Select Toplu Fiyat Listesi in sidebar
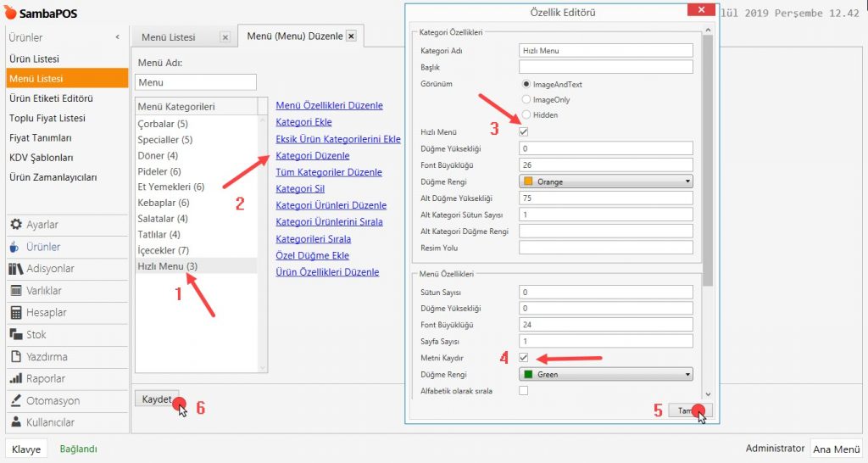The image size is (868, 463). pyautogui.click(x=47, y=118)
